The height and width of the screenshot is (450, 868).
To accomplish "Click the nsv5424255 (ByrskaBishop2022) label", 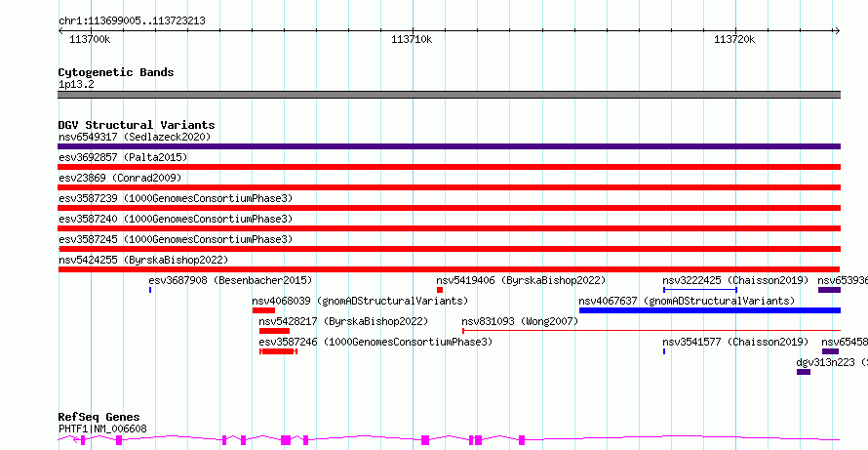I will [x=143, y=260].
